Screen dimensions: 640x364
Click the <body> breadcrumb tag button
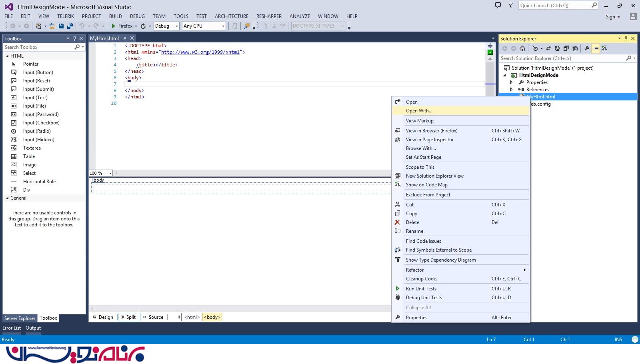tap(212, 317)
